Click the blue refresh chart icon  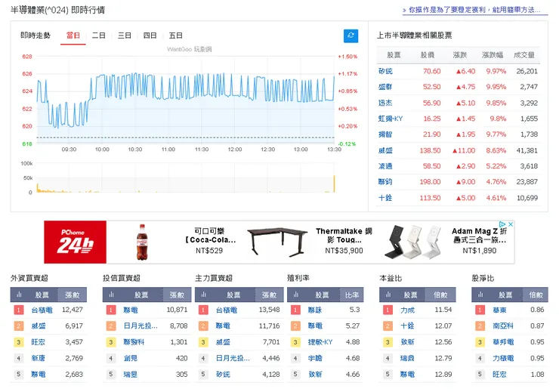[x=351, y=35]
